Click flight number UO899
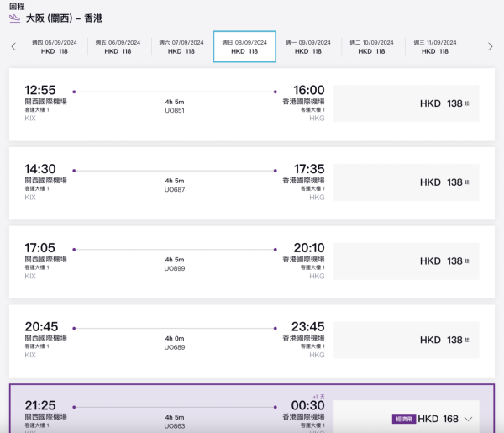 click(x=175, y=268)
